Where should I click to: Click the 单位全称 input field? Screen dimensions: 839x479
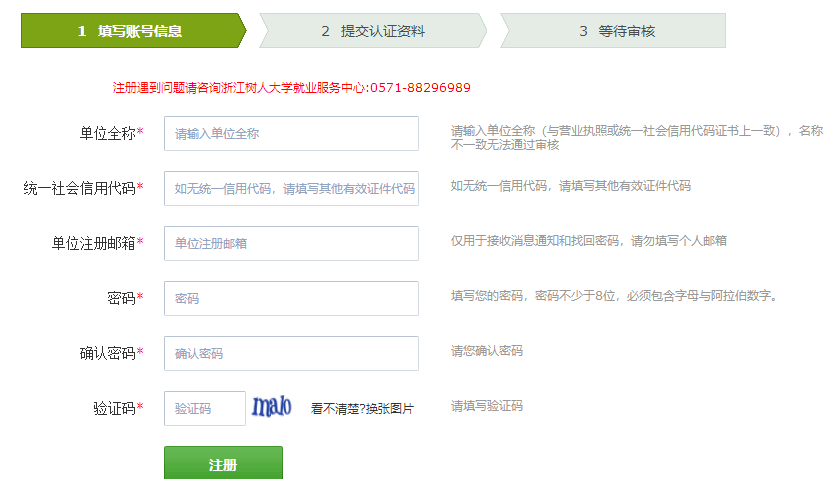(x=291, y=133)
